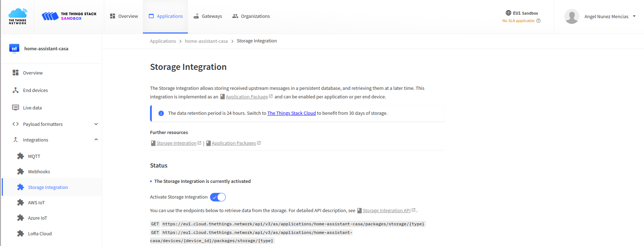Screen dimensions: 644x246
Task: Switch to the Gateways tab
Action: coord(208,16)
